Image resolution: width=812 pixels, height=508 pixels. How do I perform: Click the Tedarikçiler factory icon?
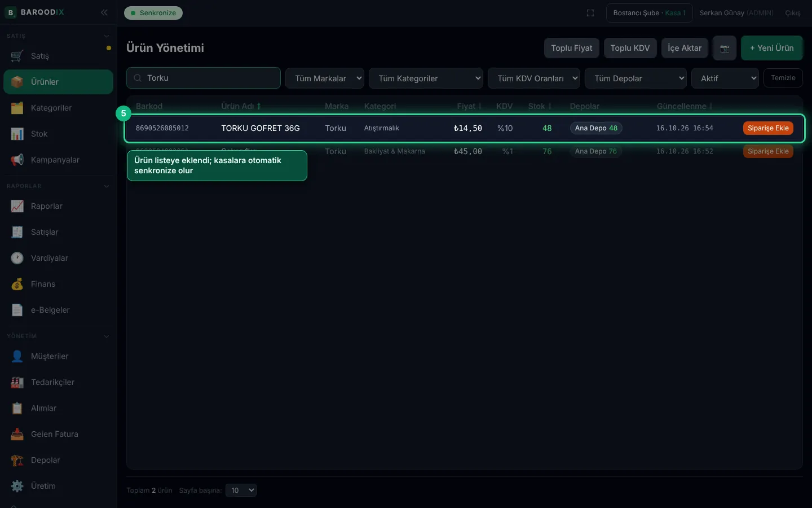coord(17,382)
